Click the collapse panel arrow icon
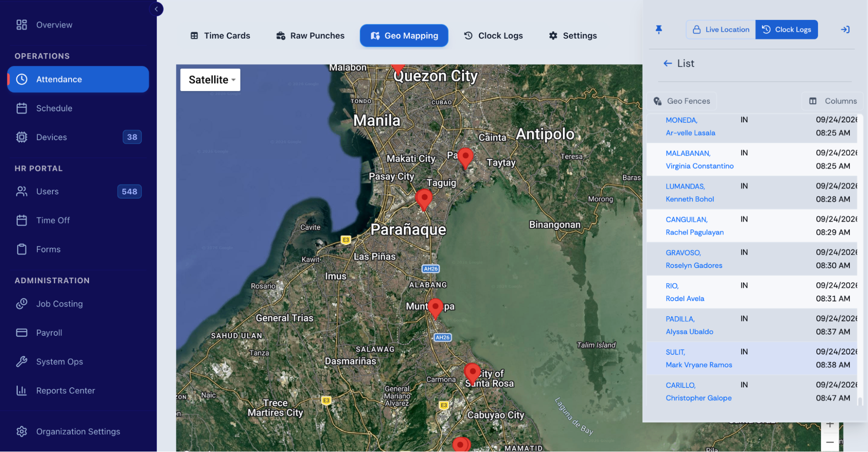 (845, 29)
